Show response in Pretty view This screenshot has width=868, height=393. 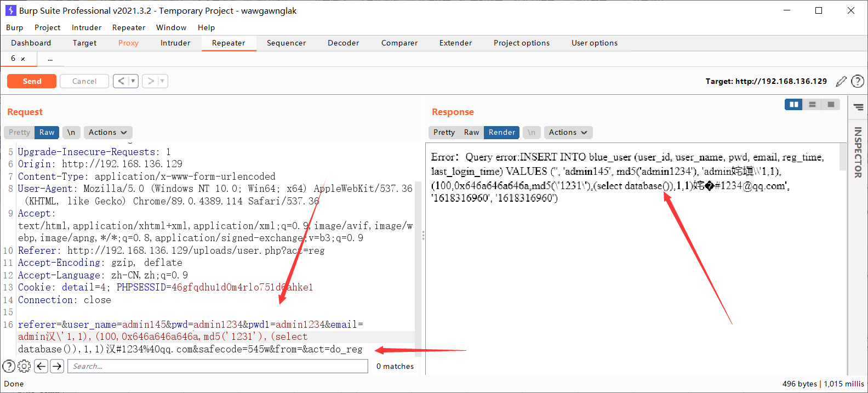(x=444, y=132)
